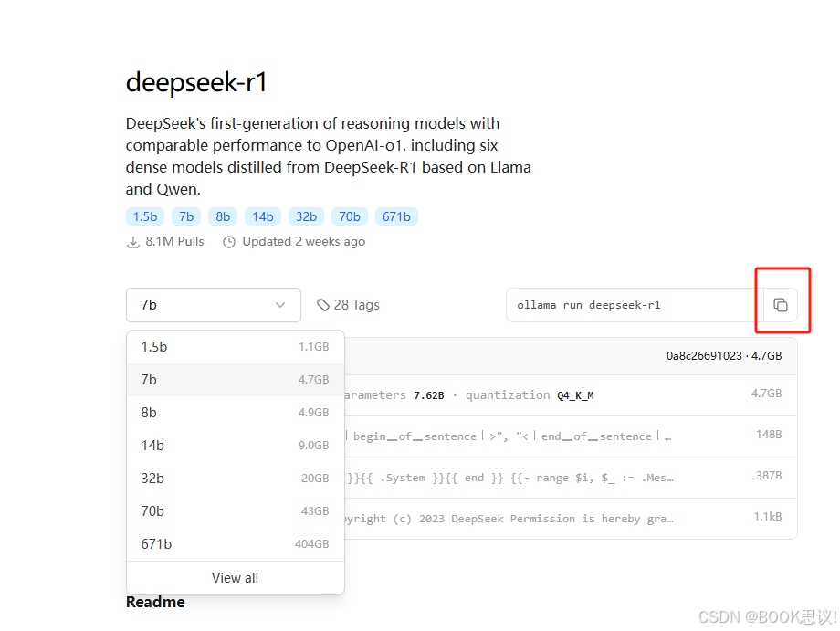Choose 8b 4.9GB in dropdown list
840x631 pixels.
236,413
